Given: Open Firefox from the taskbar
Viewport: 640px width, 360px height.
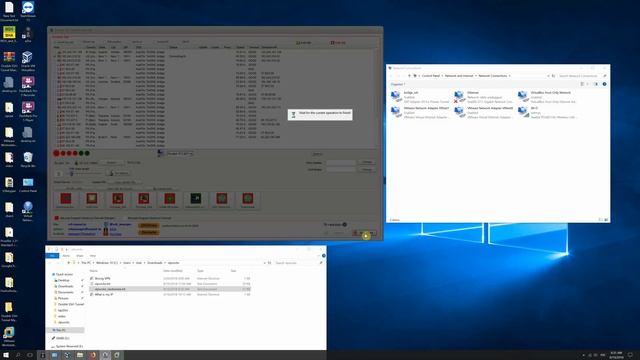Looking at the screenshot, I should (x=93, y=355).
